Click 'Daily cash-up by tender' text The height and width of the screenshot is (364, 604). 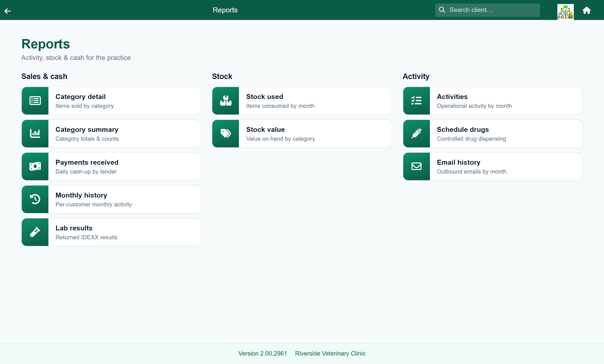[x=86, y=172]
